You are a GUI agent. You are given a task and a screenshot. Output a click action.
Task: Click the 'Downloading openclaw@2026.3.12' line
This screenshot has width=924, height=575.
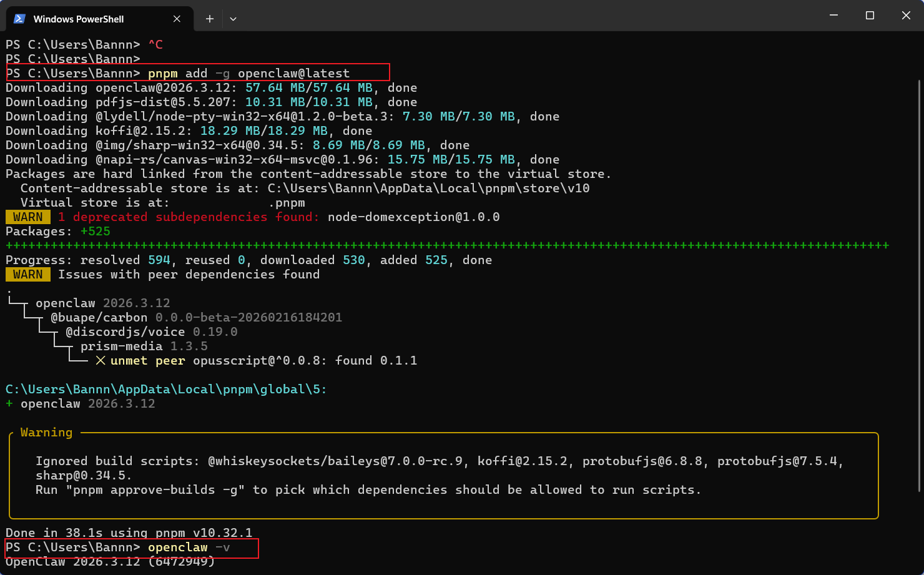[x=211, y=87]
